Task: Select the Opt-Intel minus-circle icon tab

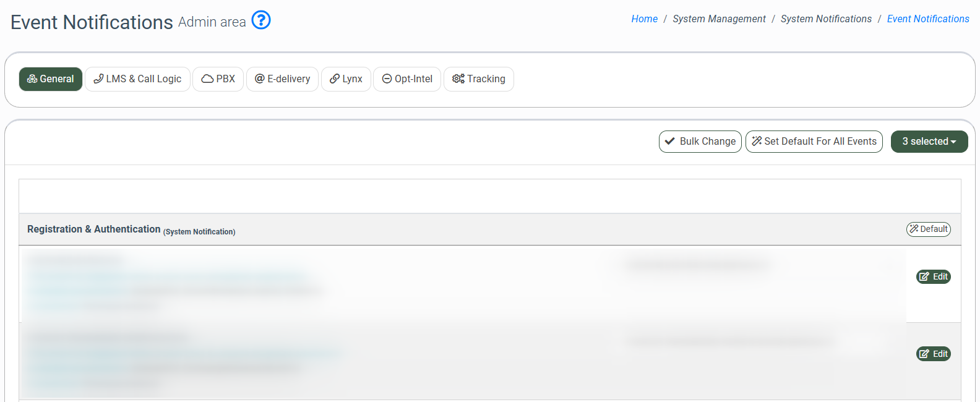Action: point(387,79)
